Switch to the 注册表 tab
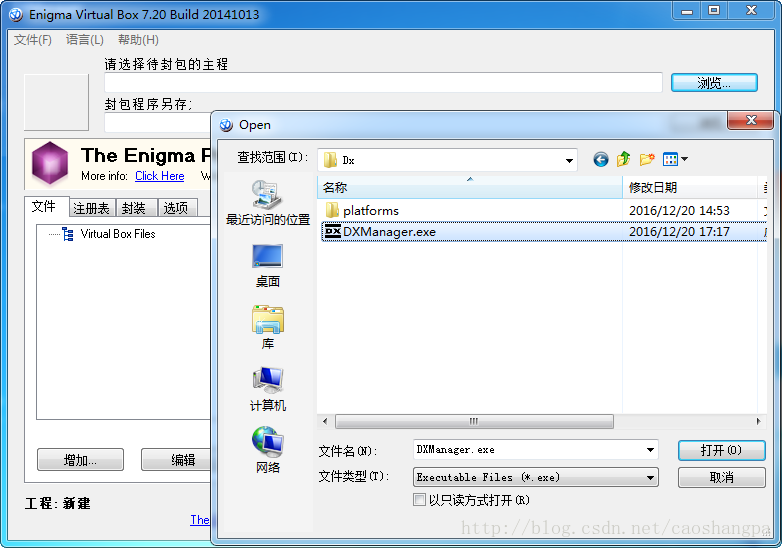This screenshot has height=548, width=782. tap(92, 208)
